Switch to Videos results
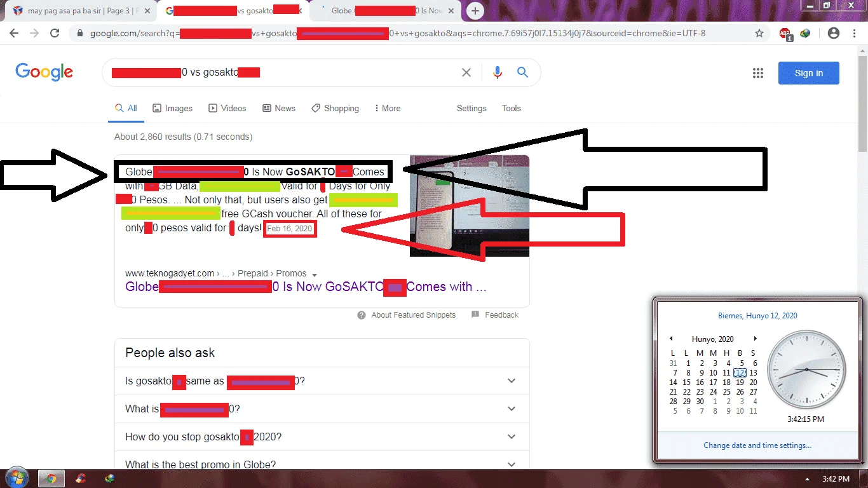This screenshot has width=868, height=488. coord(227,109)
